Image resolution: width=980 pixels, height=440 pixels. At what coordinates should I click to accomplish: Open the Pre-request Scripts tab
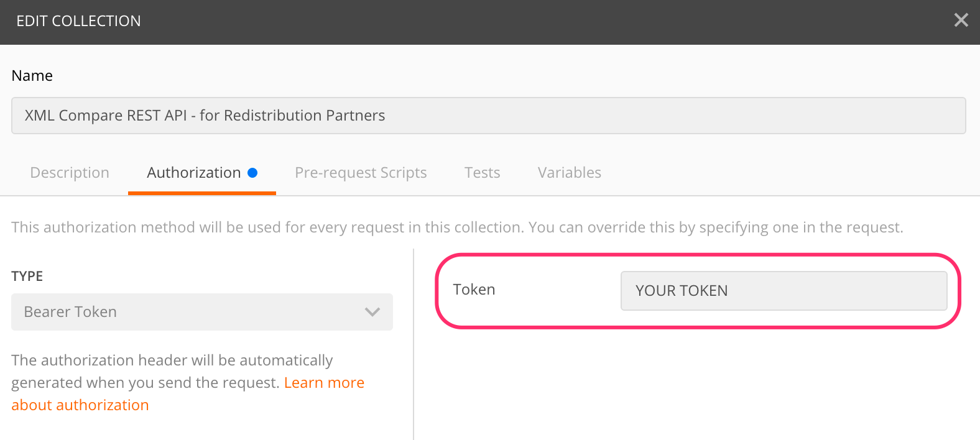(x=361, y=173)
